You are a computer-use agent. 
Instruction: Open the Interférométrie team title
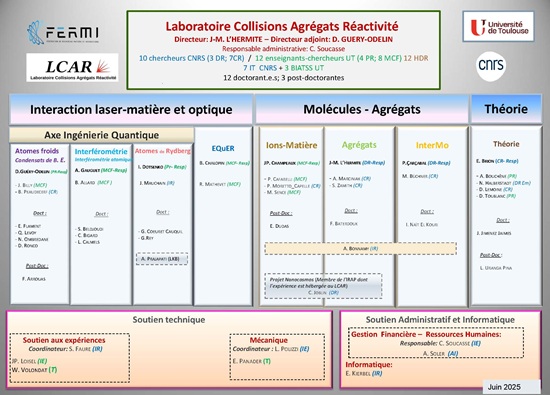pos(101,152)
